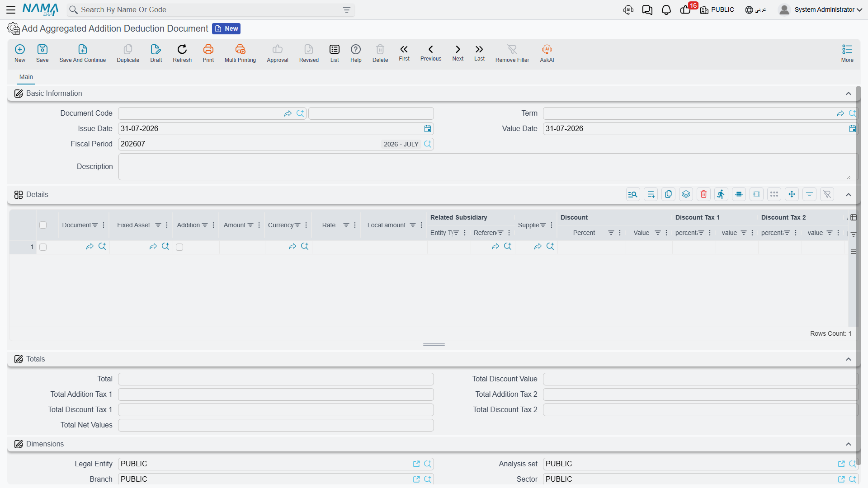
Task: Open Legal Entity PUBLIC in new window
Action: click(416, 464)
